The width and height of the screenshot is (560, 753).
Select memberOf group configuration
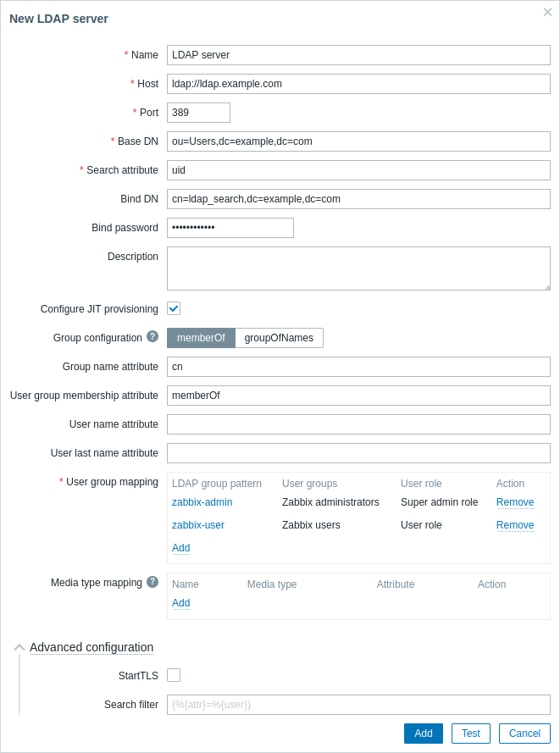202,338
